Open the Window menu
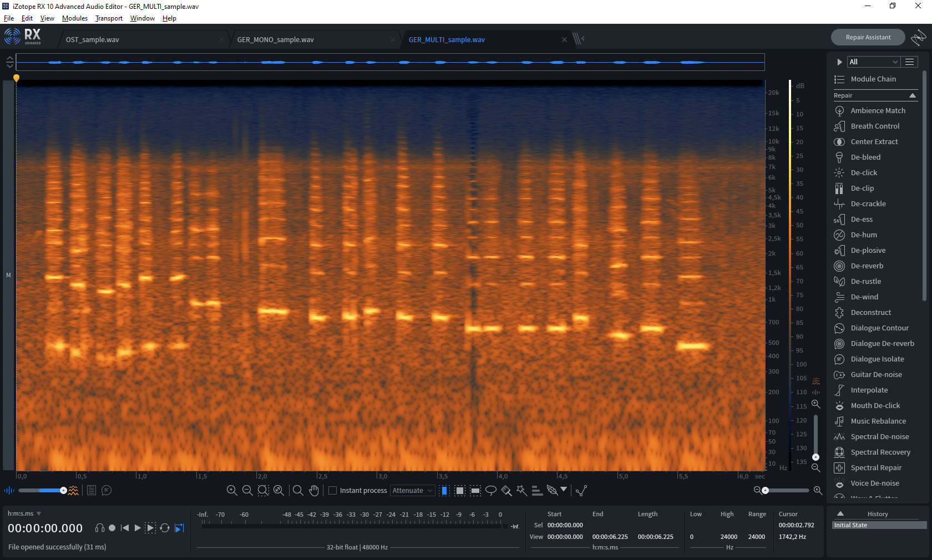This screenshot has height=560, width=932. 143,18
